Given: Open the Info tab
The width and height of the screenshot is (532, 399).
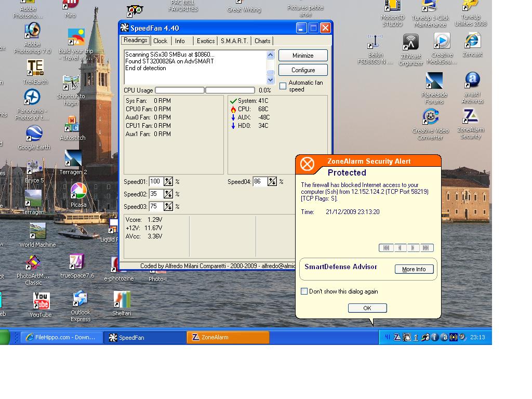Looking at the screenshot, I should [x=180, y=41].
